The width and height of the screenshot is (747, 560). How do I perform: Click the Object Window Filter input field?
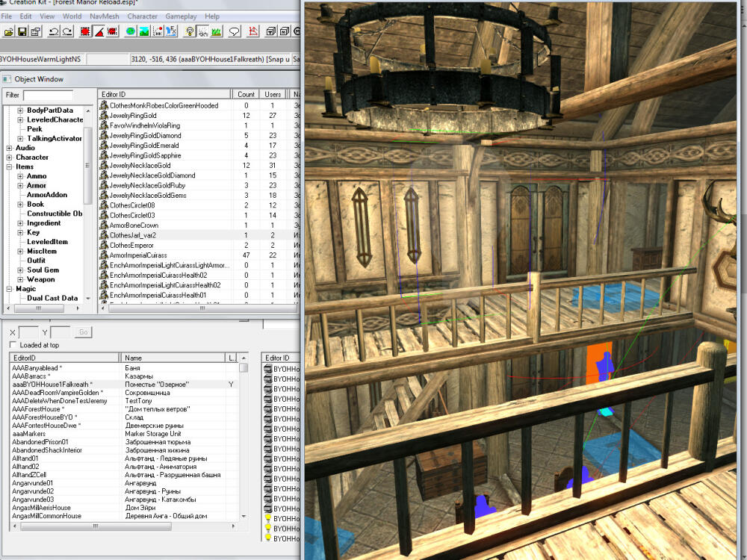pyautogui.click(x=48, y=96)
